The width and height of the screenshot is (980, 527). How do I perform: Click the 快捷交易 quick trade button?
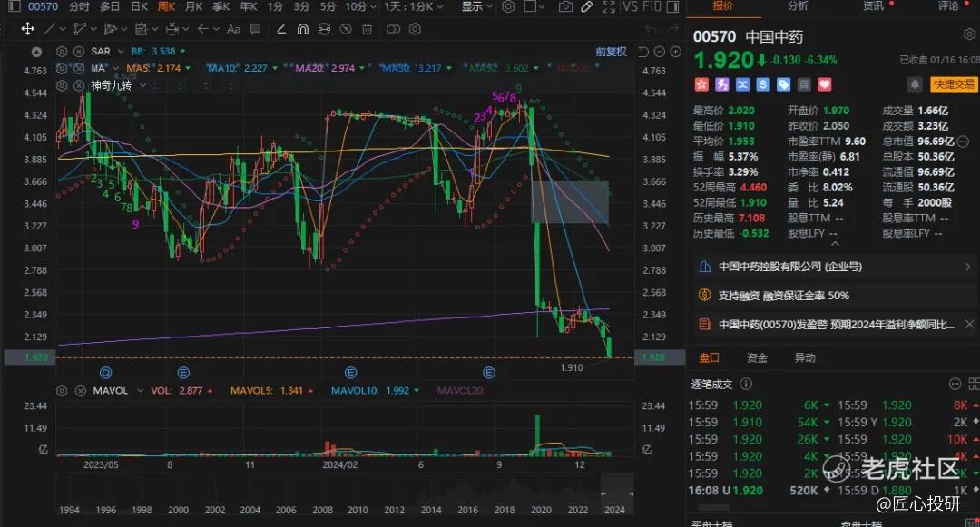coord(953,84)
